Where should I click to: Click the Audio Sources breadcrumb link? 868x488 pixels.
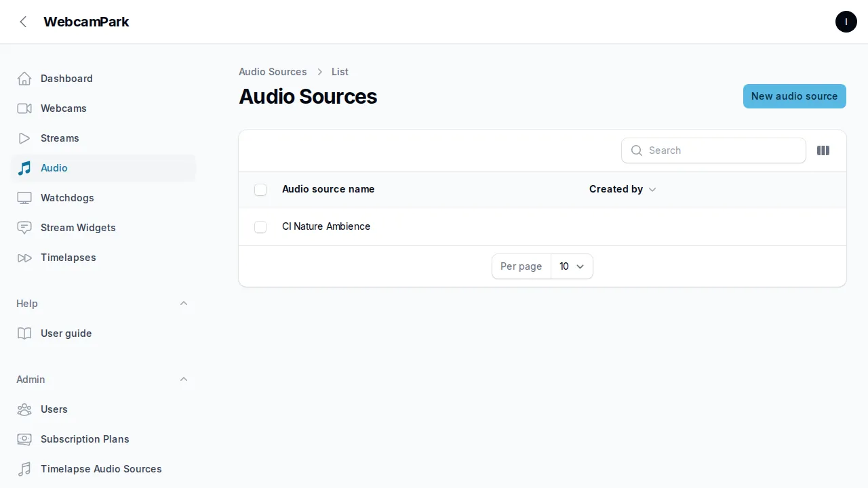tap(273, 72)
